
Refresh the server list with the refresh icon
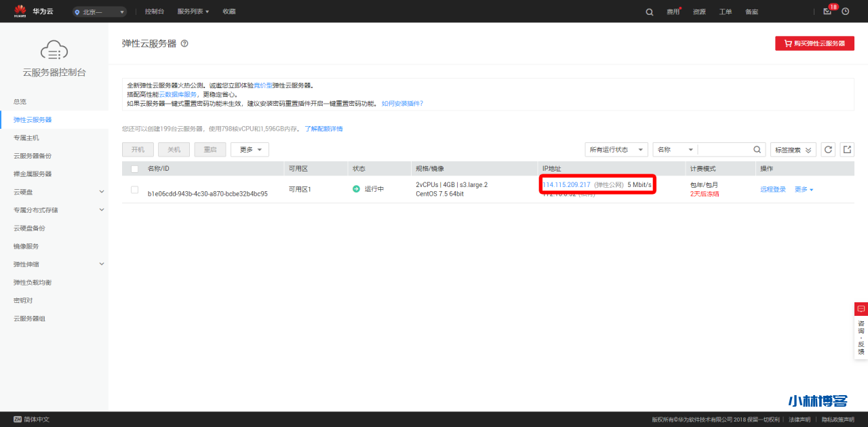pos(827,149)
